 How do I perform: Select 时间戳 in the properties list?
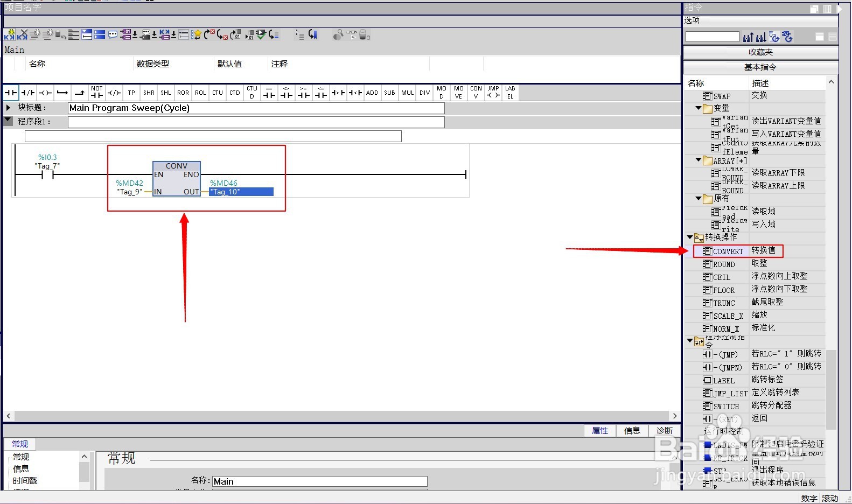click(x=25, y=480)
